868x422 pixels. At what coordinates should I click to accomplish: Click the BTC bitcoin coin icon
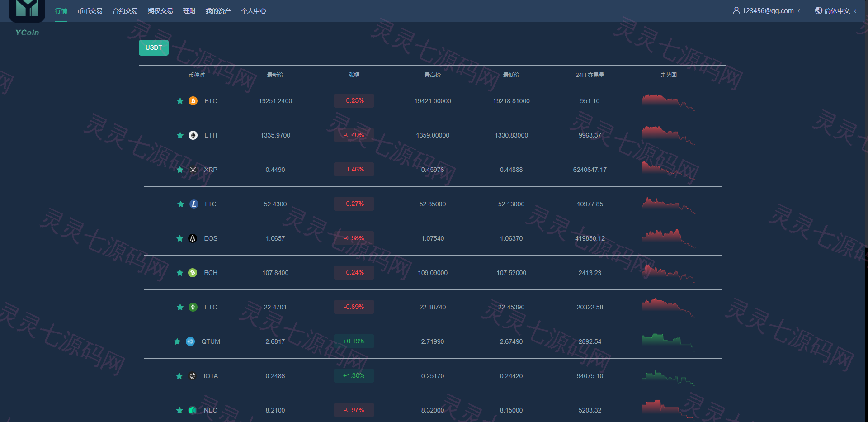coord(193,101)
